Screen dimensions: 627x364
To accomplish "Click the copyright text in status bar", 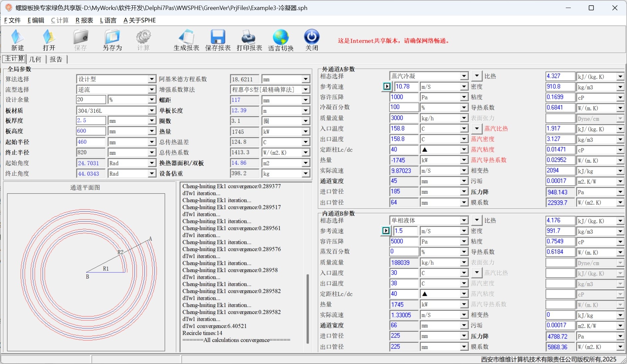I will coord(548,359).
